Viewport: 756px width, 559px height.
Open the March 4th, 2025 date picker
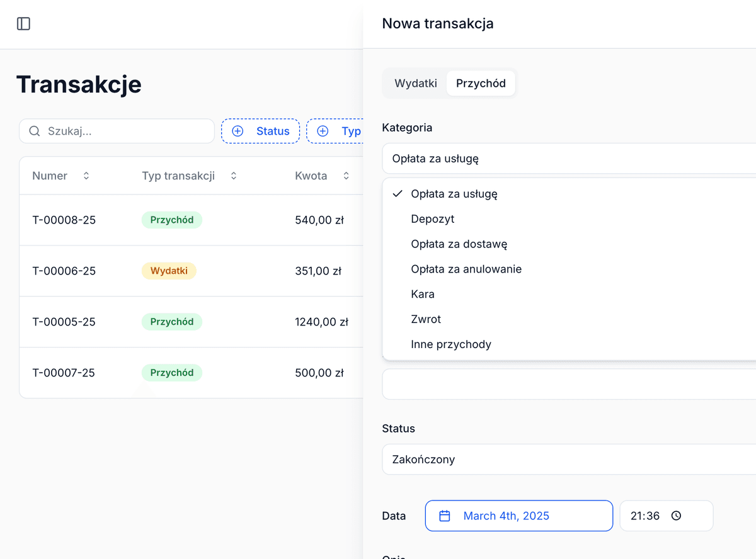pyautogui.click(x=518, y=516)
